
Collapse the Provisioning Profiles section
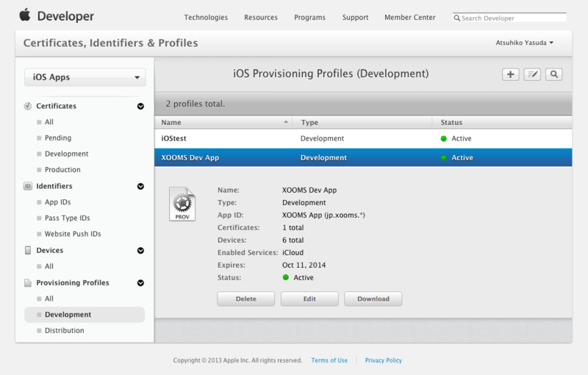click(140, 283)
